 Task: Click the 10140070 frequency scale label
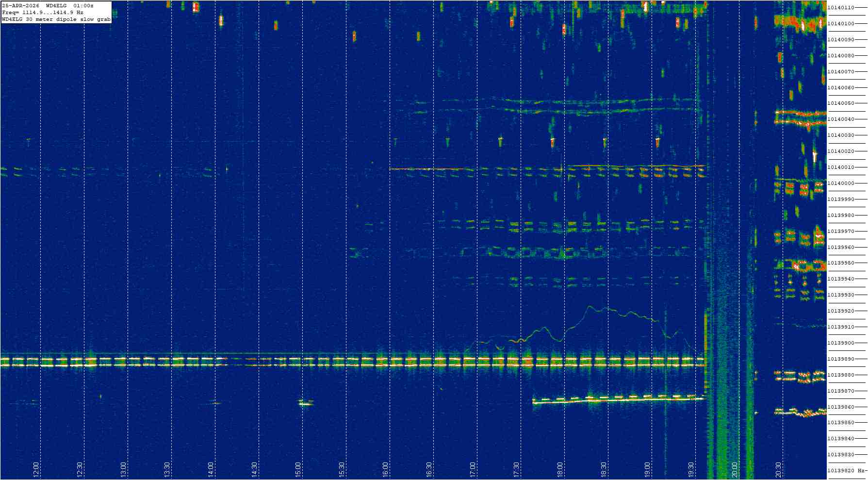[x=841, y=72]
